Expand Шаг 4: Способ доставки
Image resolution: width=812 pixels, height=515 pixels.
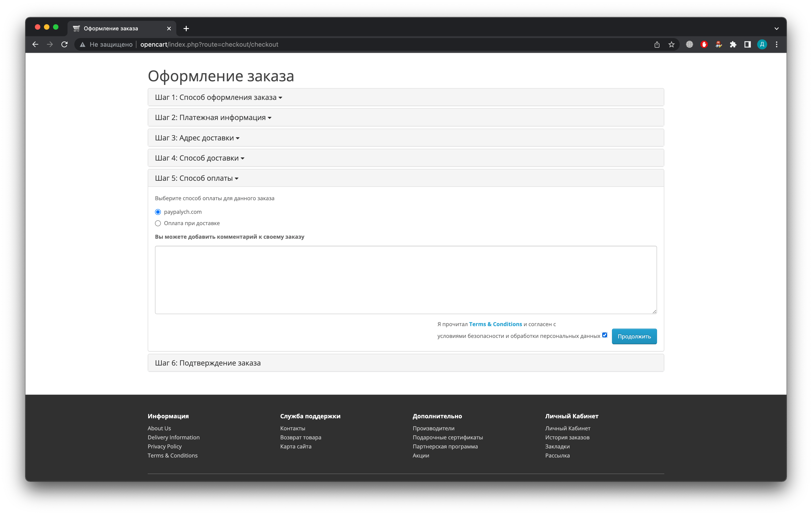200,158
